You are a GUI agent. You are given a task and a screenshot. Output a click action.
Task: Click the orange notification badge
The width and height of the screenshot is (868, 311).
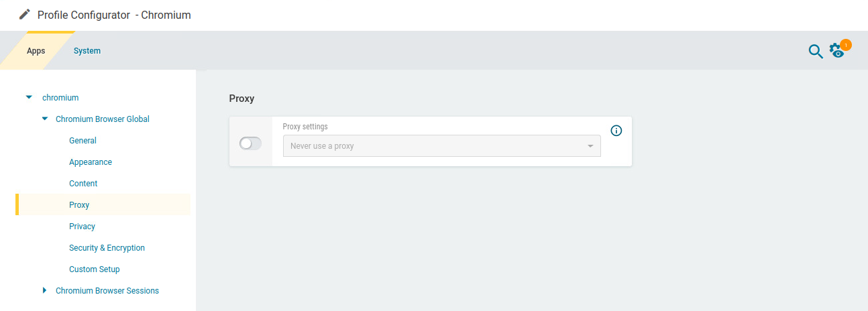tap(846, 45)
